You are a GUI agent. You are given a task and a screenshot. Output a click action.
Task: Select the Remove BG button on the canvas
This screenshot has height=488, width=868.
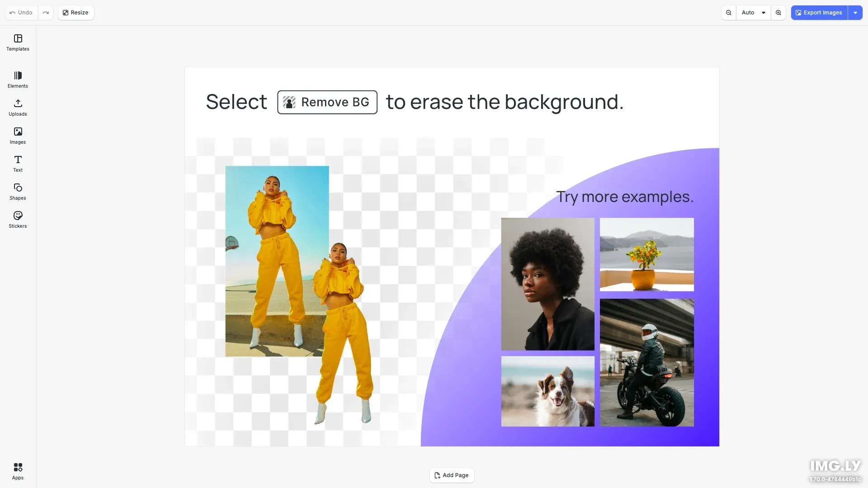coord(327,102)
